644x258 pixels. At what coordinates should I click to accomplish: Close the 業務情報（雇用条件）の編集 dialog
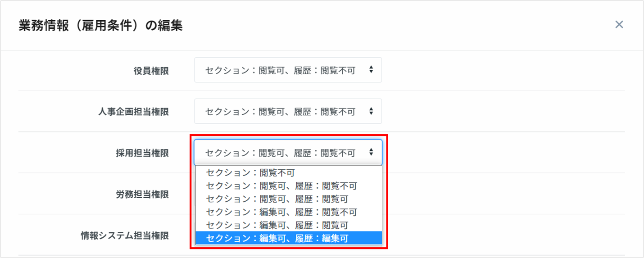(x=619, y=24)
